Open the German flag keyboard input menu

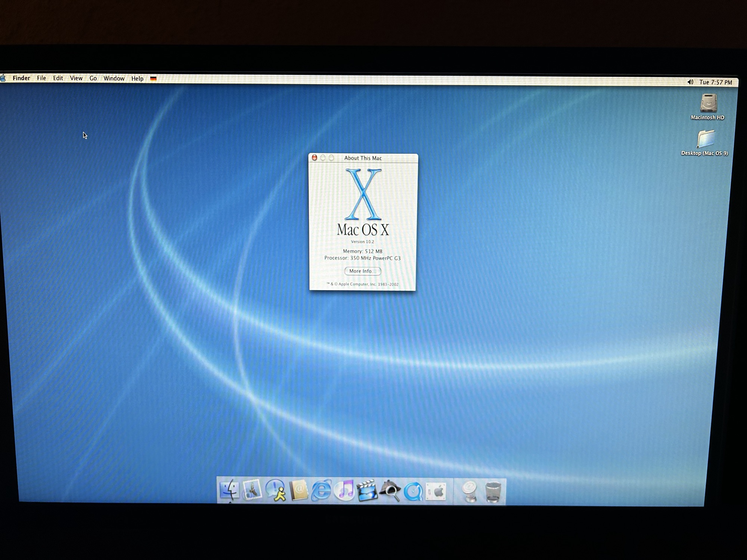click(x=153, y=79)
